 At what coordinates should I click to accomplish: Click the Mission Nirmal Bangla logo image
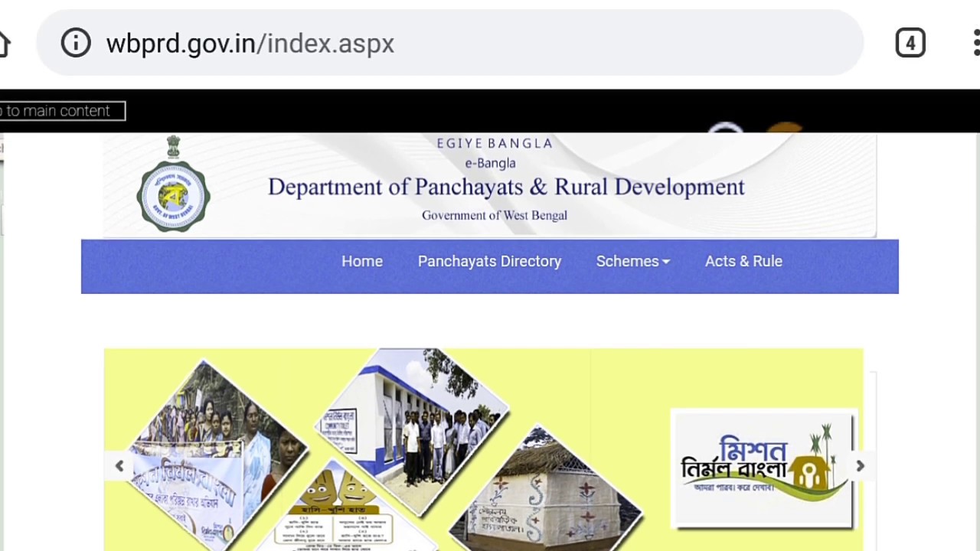[762, 468]
